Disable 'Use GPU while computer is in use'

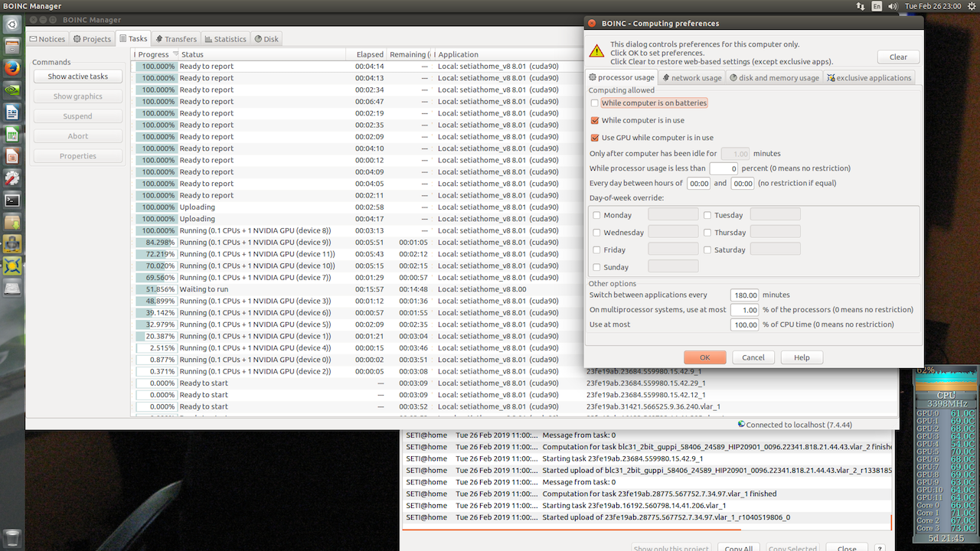pyautogui.click(x=595, y=138)
